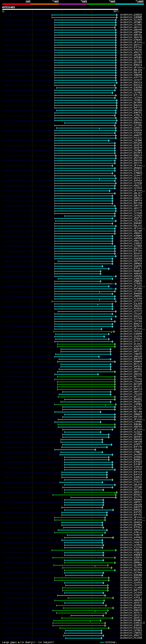Select subject UniRef100_O22465
146x644 pixels.
point(131,20)
